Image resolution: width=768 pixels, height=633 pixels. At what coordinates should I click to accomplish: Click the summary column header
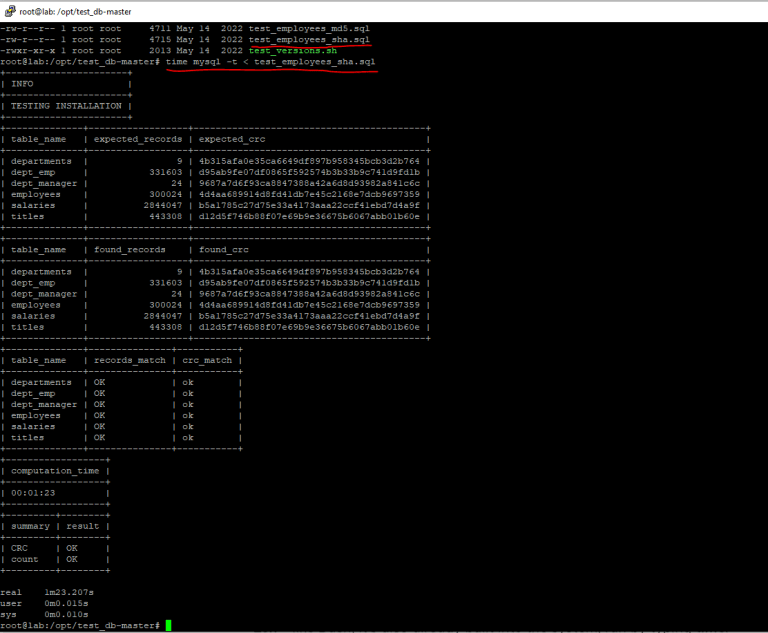[x=30, y=526]
